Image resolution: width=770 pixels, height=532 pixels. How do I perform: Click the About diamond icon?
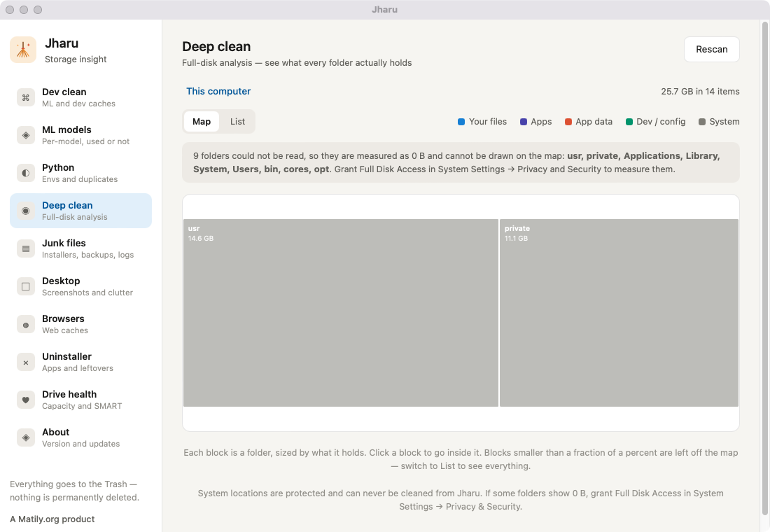[x=25, y=437]
